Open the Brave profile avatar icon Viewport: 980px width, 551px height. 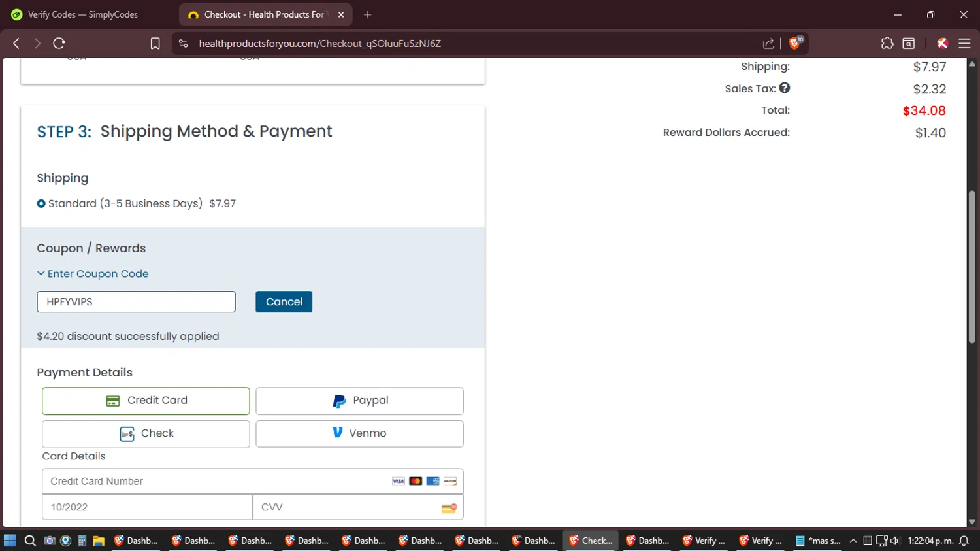[x=942, y=43]
